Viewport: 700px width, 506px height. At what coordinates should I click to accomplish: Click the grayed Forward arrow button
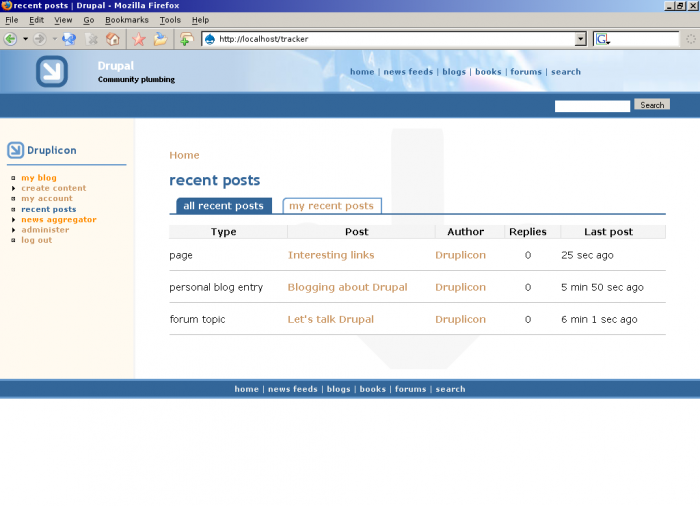click(x=40, y=39)
